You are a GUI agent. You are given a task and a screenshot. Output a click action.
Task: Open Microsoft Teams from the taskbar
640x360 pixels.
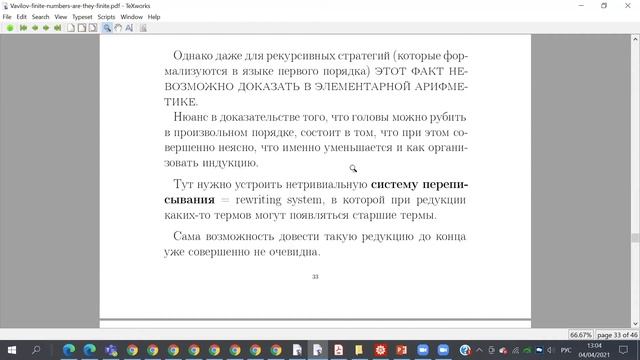(111, 350)
